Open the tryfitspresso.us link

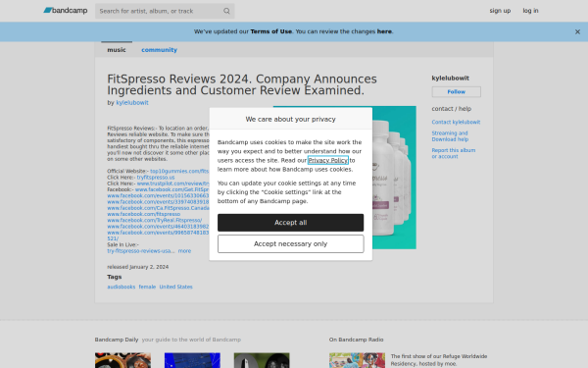coord(156,178)
